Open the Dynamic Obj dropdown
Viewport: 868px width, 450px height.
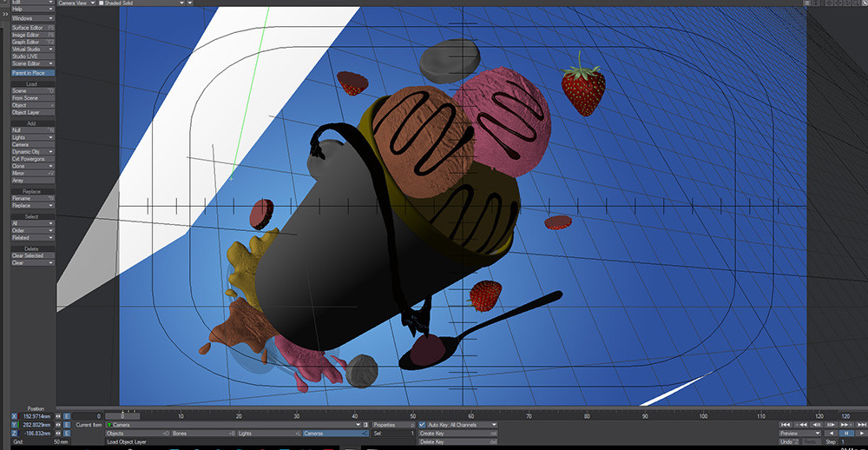tap(33, 151)
